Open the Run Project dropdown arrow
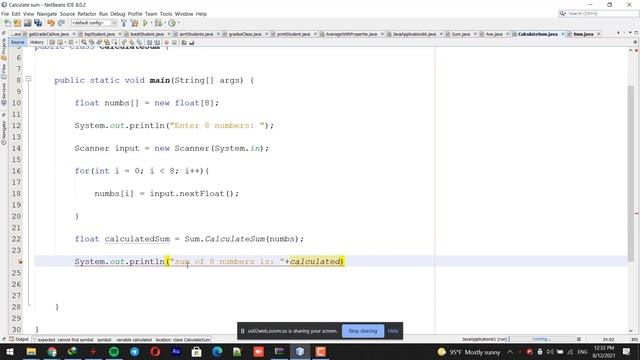Viewport: 640px width, 360px height. [151, 23]
